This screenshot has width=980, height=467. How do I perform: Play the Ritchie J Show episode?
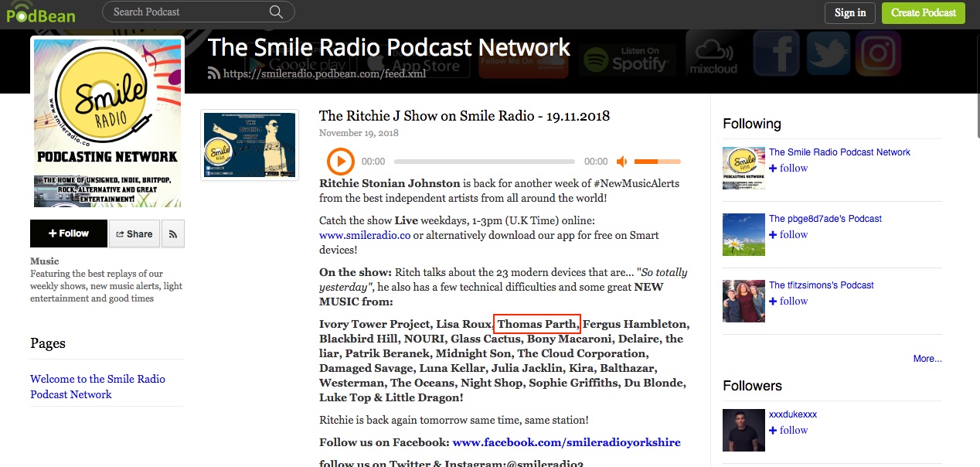(340, 162)
